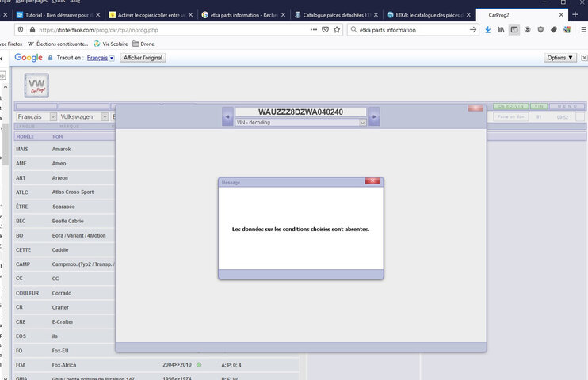Open the Firefox hamburger menu

pyautogui.click(x=583, y=29)
